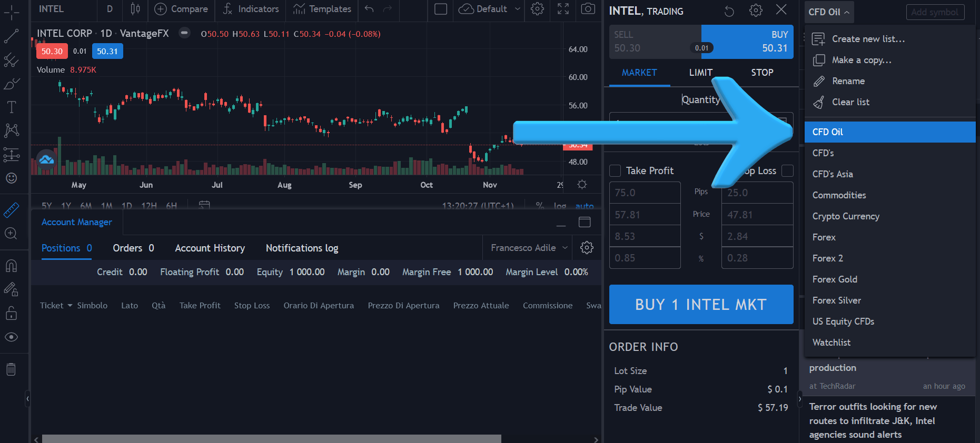Open chart Templates menu
The image size is (980, 443).
[322, 9]
